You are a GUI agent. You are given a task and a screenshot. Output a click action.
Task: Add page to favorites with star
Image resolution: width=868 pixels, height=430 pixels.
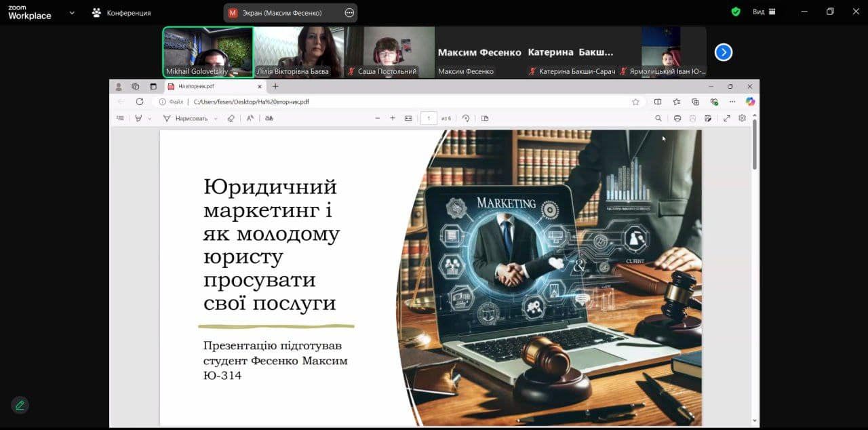pos(635,102)
